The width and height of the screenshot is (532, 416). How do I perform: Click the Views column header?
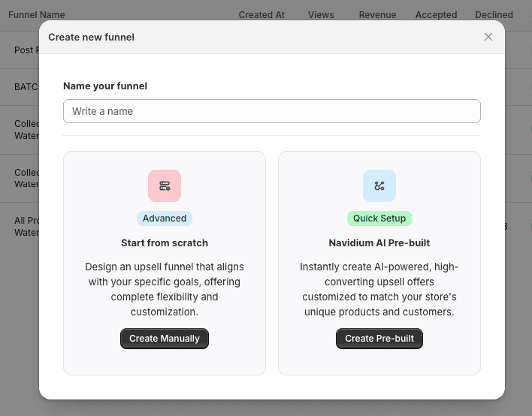coord(321,15)
